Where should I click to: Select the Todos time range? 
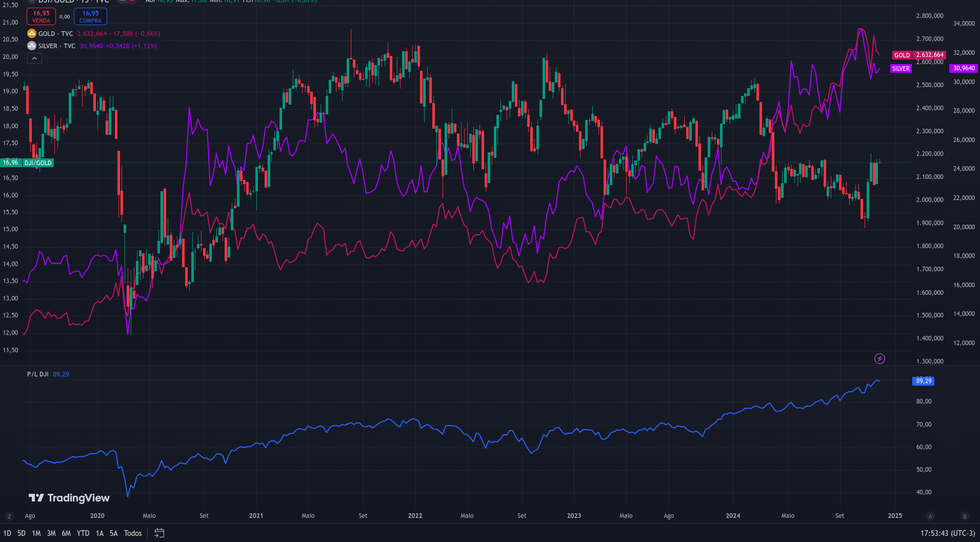coord(133,533)
